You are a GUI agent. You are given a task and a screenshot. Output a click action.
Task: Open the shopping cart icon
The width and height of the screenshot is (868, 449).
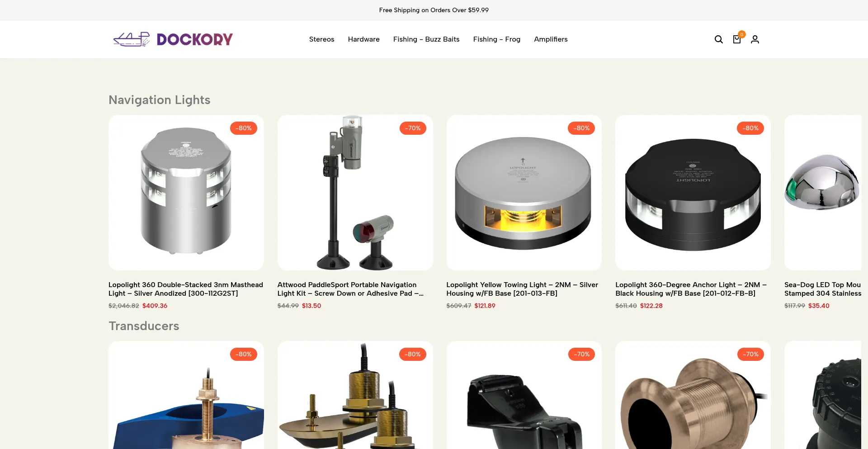tap(737, 39)
